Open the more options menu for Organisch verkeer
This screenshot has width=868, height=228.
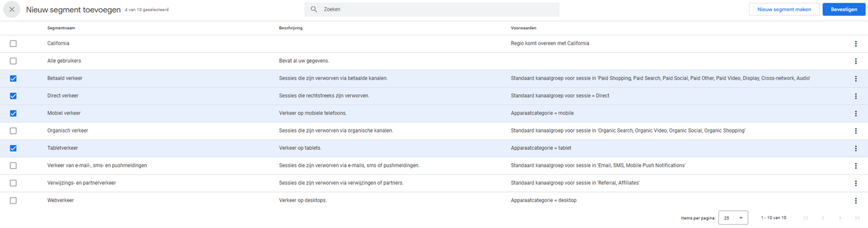click(x=856, y=131)
